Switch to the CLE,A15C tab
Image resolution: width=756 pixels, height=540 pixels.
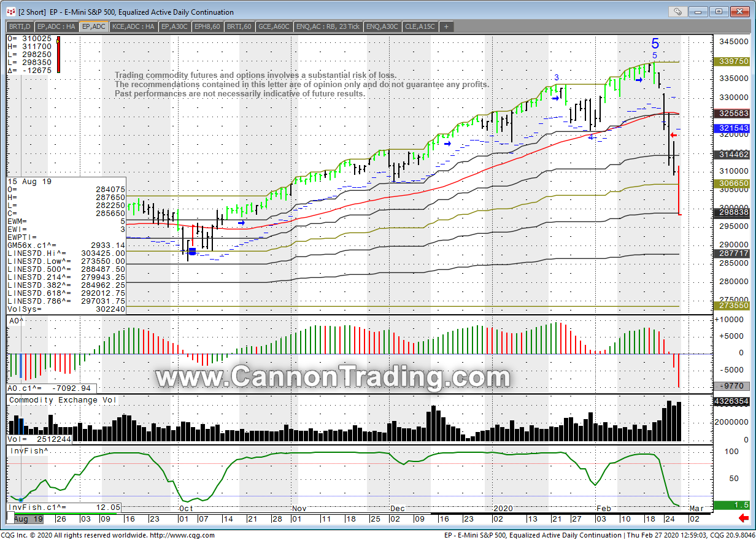tap(420, 26)
